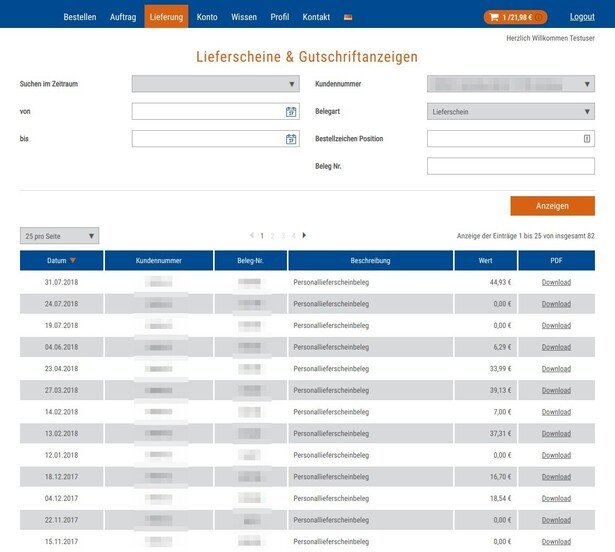This screenshot has width=615, height=552.
Task: Expand the Kundennummer dropdown
Action: click(x=587, y=85)
